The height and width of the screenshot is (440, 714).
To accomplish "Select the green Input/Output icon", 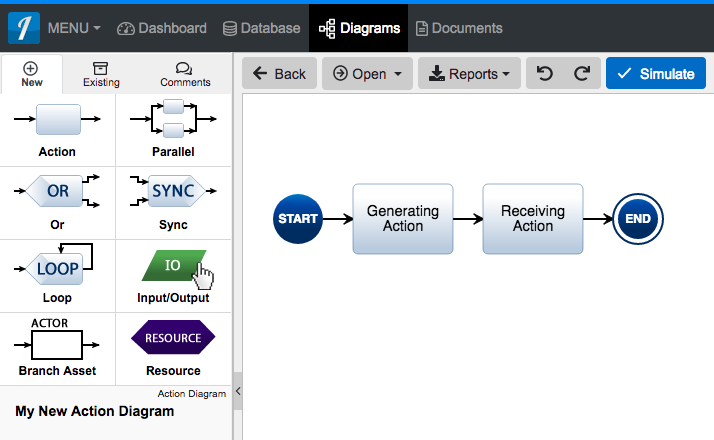I will tap(173, 265).
